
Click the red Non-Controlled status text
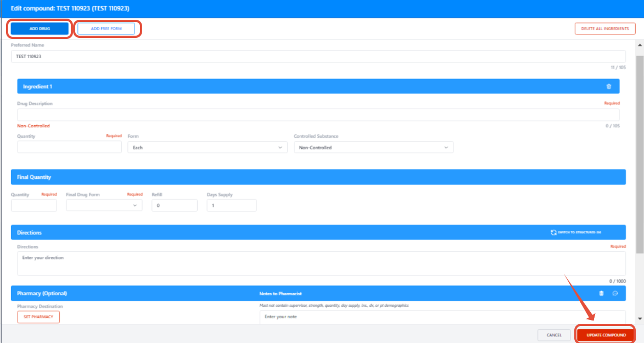pos(33,126)
